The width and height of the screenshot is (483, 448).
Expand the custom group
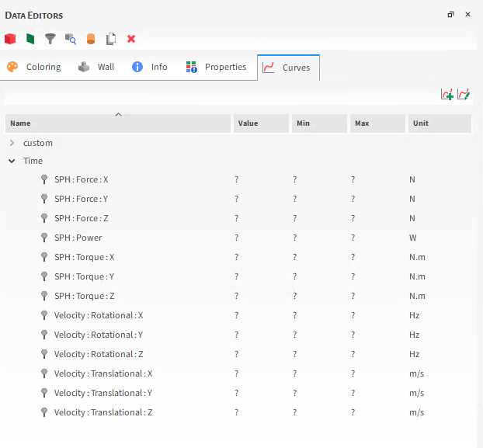pyautogui.click(x=12, y=143)
